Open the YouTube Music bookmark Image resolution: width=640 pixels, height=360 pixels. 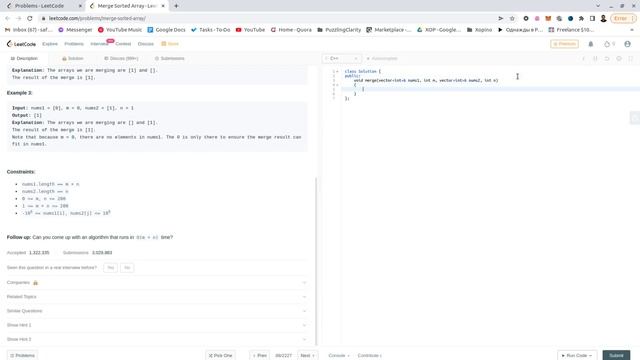click(x=120, y=30)
